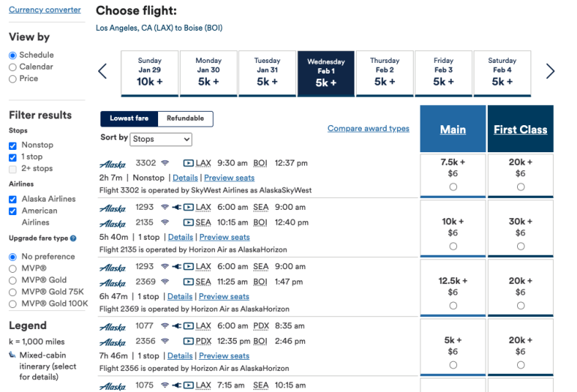Click the First Class column header
This screenshot has width=577, height=392.
pos(520,130)
